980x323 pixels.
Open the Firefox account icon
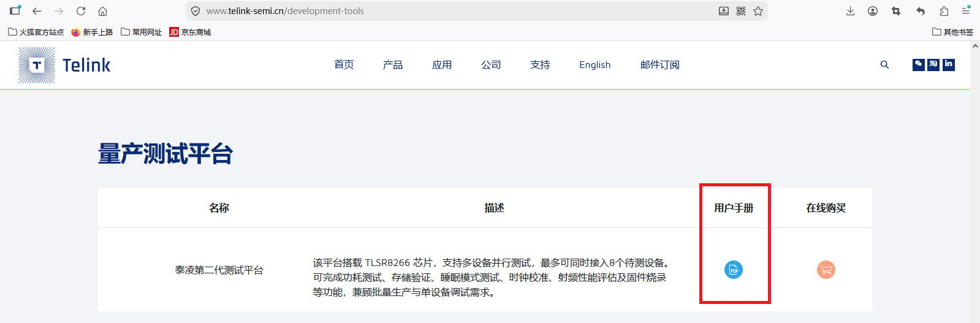pos(873,11)
